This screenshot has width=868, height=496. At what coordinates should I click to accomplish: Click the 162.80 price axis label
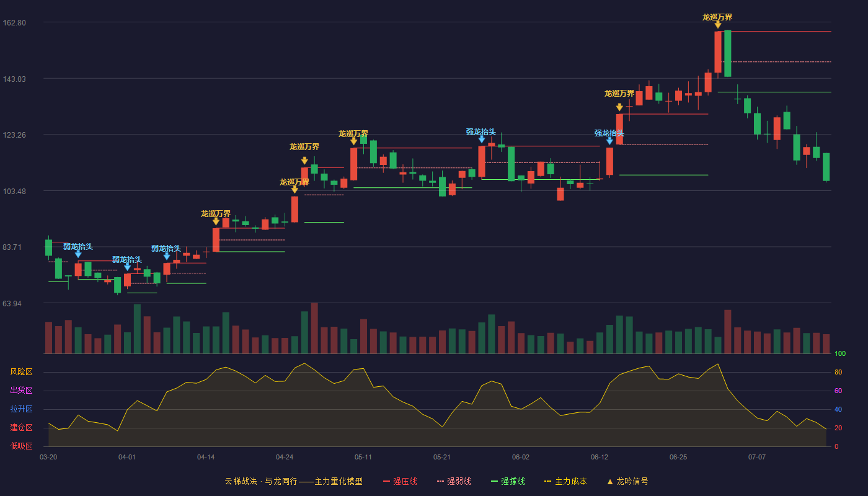click(x=14, y=23)
